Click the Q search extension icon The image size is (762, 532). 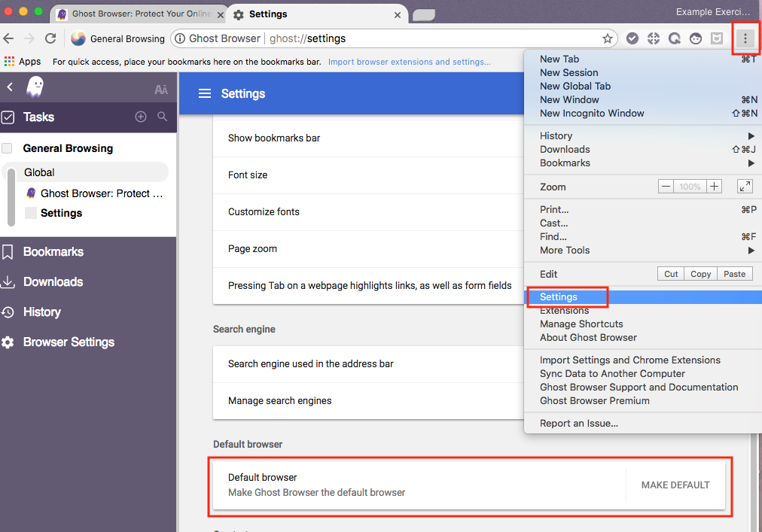point(675,38)
